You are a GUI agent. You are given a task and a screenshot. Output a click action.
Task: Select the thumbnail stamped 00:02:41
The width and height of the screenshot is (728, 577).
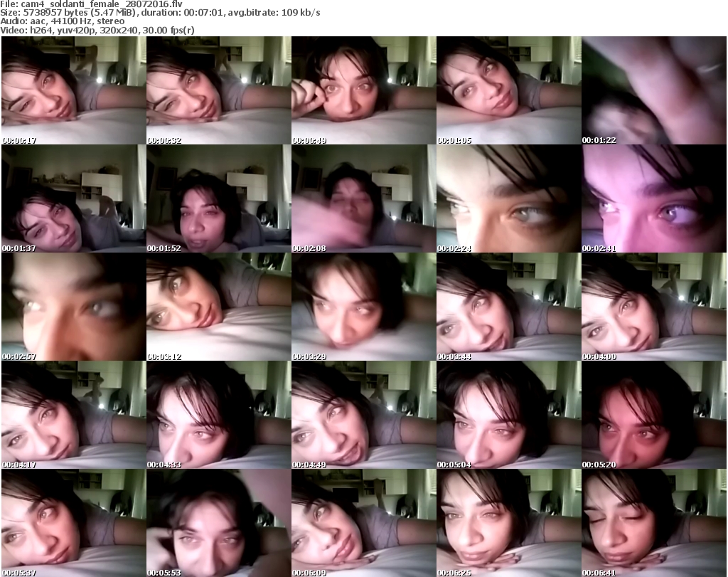coord(654,198)
